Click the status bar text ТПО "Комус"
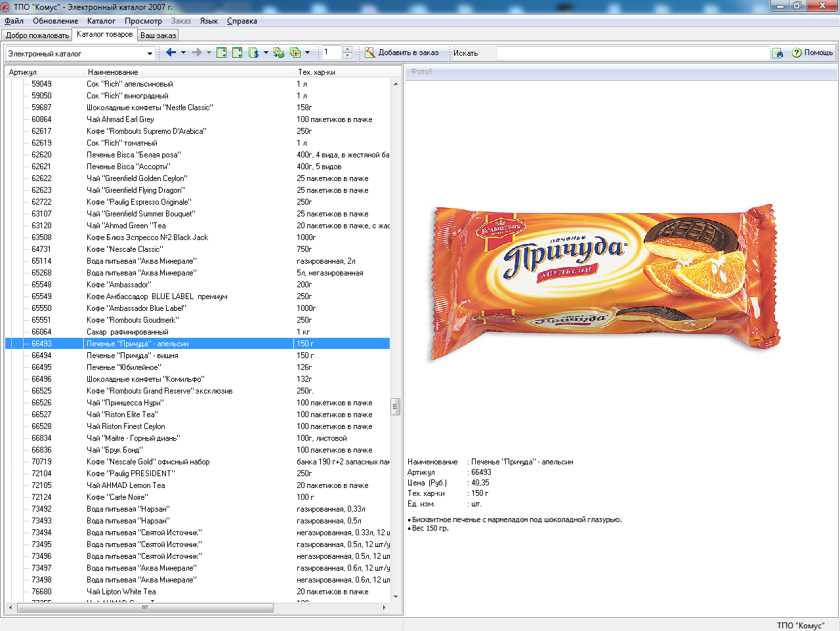This screenshot has width=840, height=631. pos(800,625)
